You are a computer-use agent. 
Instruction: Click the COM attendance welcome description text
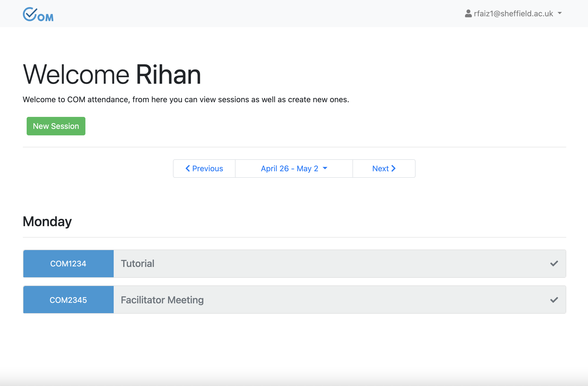(x=186, y=99)
